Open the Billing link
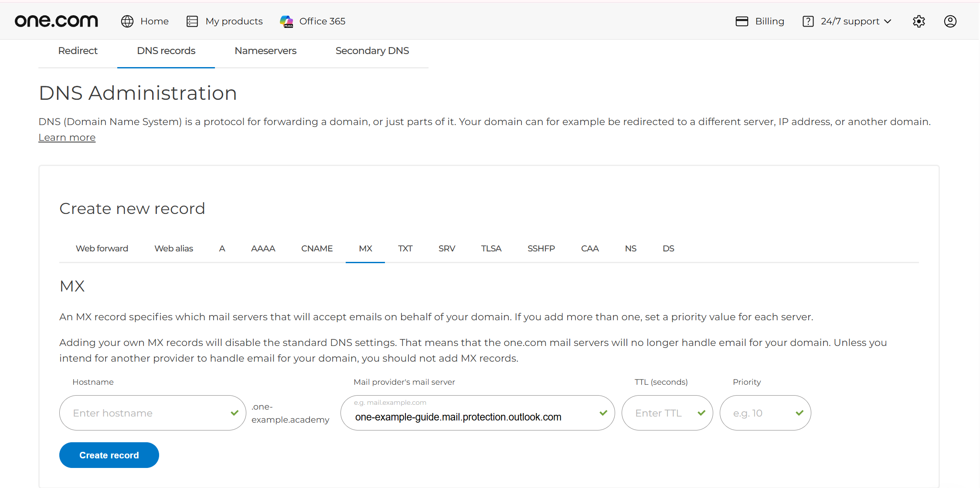Image resolution: width=980 pixels, height=488 pixels. (769, 21)
